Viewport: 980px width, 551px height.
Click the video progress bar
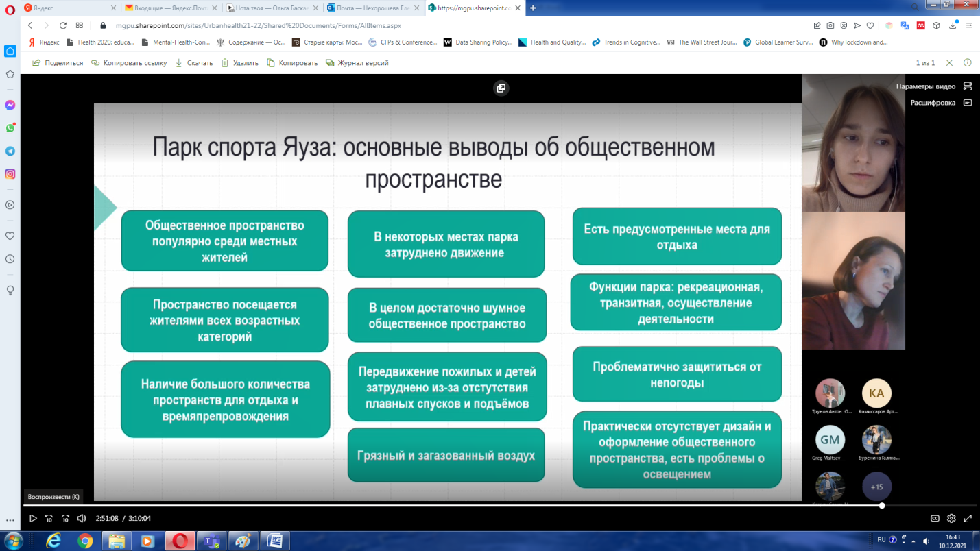453,506
